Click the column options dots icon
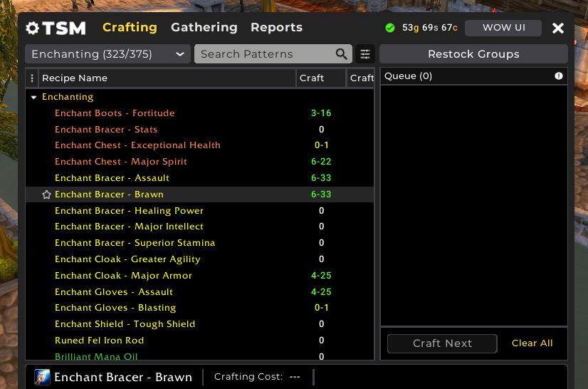The height and width of the screenshot is (389, 588). click(x=32, y=78)
